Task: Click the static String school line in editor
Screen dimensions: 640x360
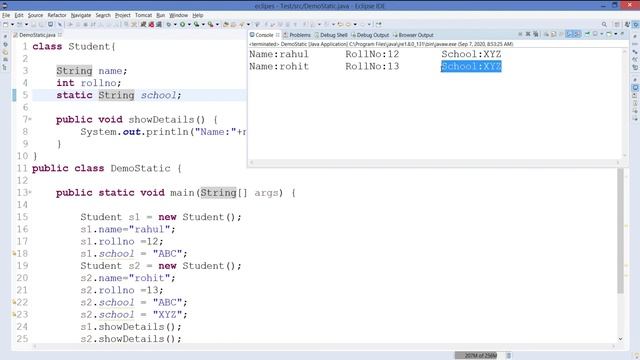Action: [x=119, y=95]
